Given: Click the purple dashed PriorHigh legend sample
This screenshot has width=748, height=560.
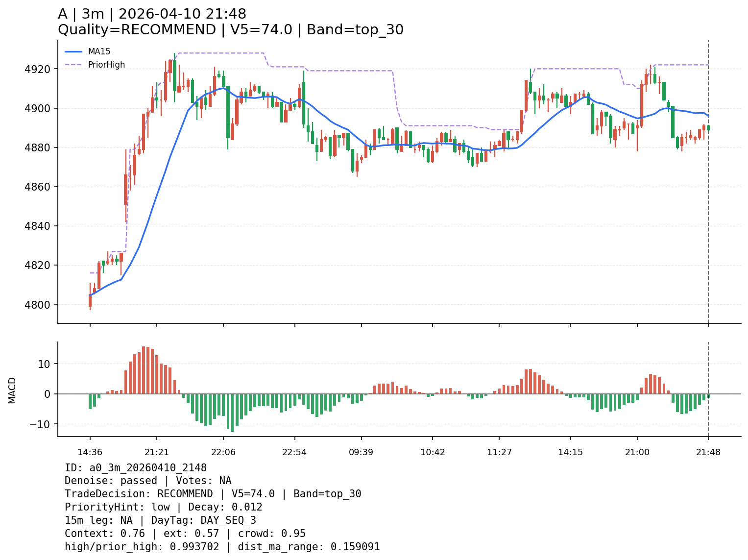Looking at the screenshot, I should coord(73,65).
